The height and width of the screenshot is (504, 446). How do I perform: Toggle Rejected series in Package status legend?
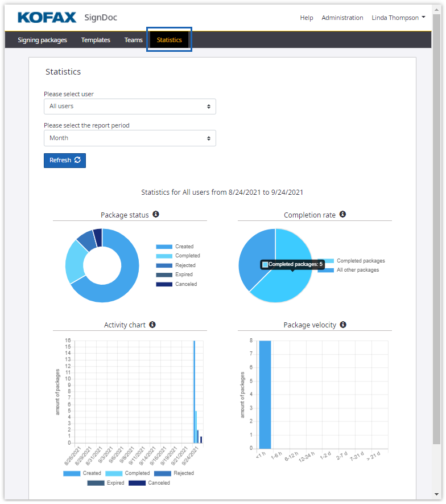176,265
